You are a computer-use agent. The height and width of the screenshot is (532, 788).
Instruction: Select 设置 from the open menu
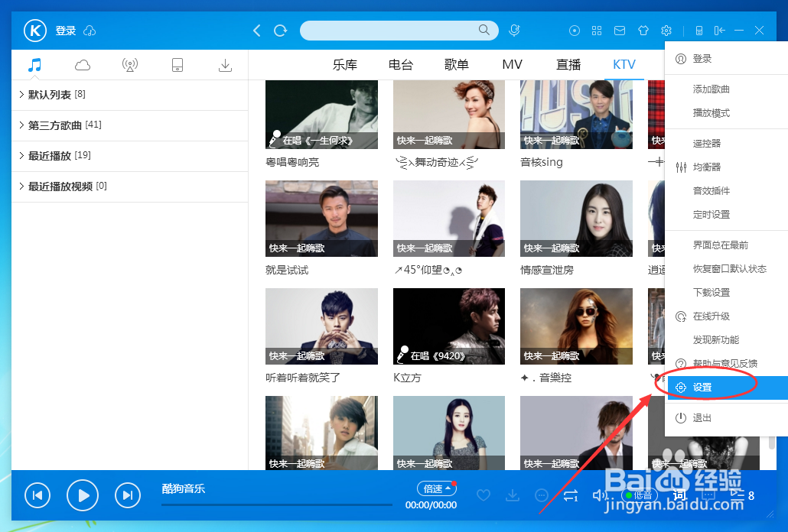[702, 387]
